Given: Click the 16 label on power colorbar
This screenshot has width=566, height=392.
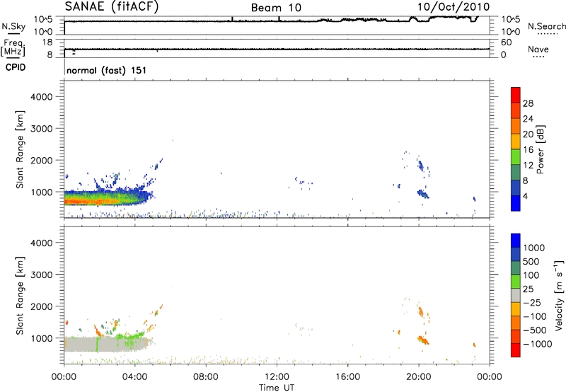Looking at the screenshot, I should pyautogui.click(x=528, y=150).
